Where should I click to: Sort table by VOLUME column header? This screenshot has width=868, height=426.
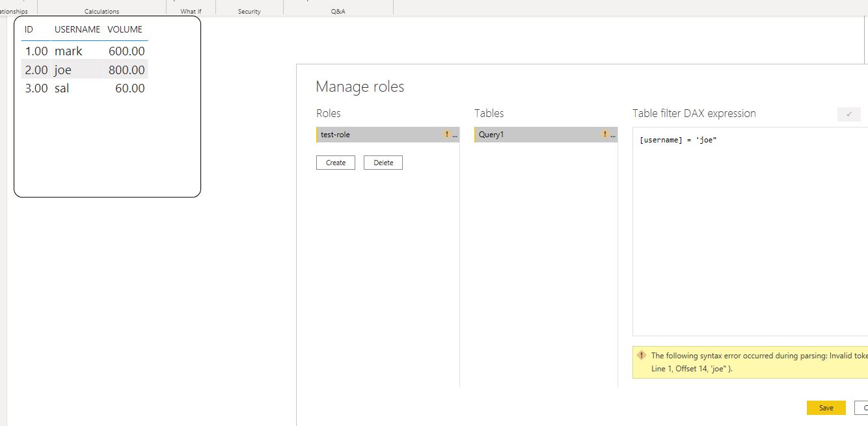point(125,29)
